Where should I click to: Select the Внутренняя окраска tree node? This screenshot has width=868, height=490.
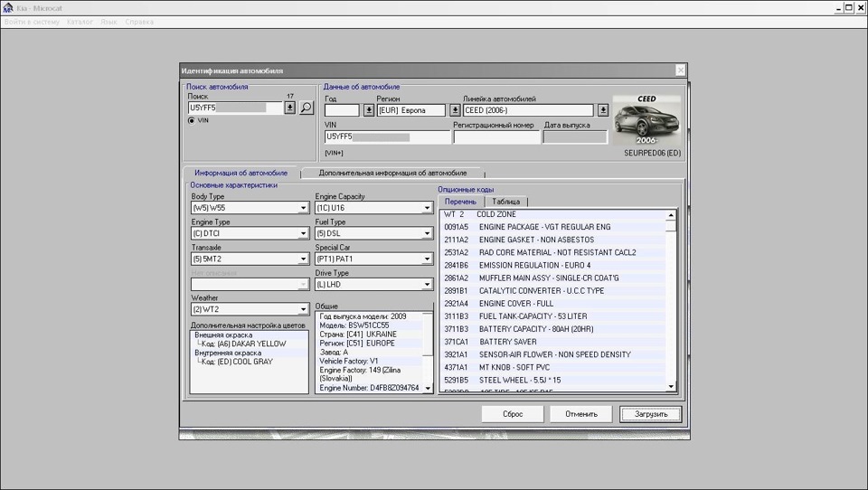click(228, 353)
